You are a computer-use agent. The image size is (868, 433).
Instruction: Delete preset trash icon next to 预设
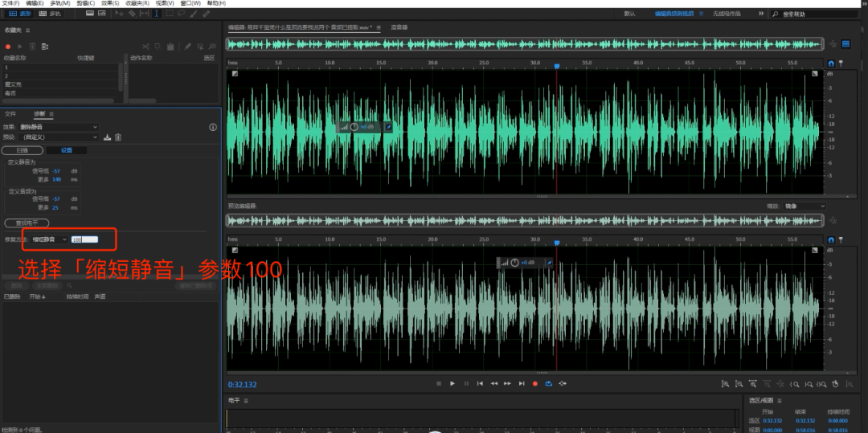coord(118,137)
